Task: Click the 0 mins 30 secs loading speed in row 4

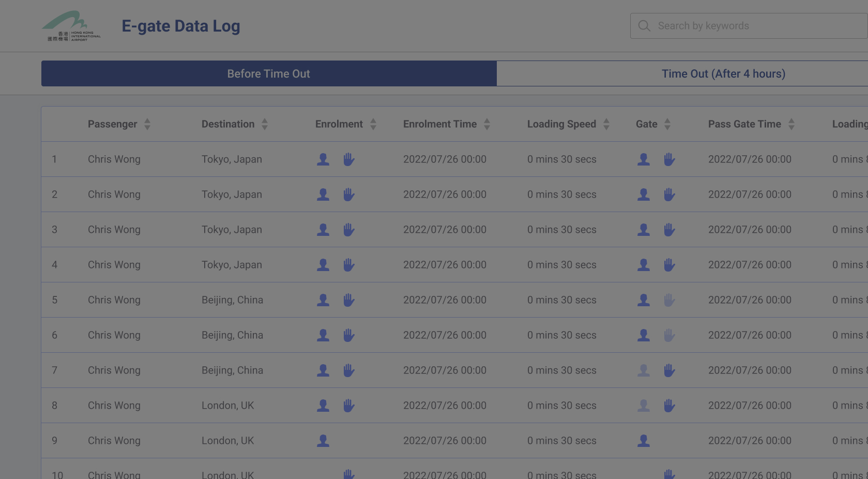Action: (562, 265)
